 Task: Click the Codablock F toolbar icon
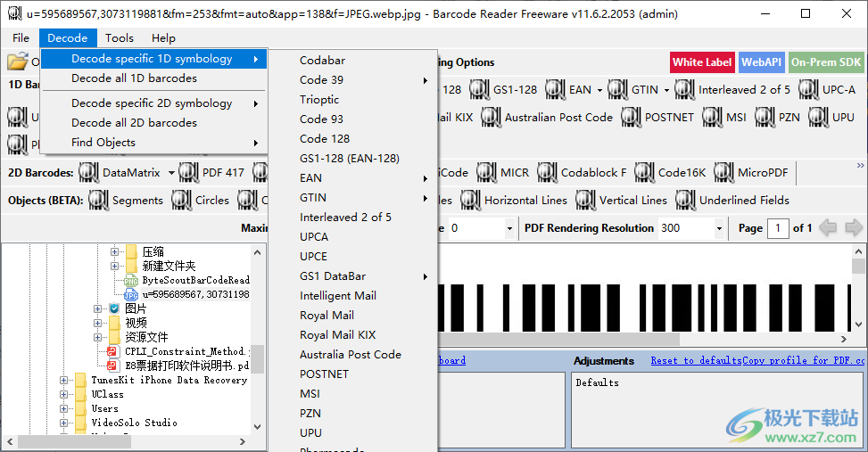(x=548, y=173)
